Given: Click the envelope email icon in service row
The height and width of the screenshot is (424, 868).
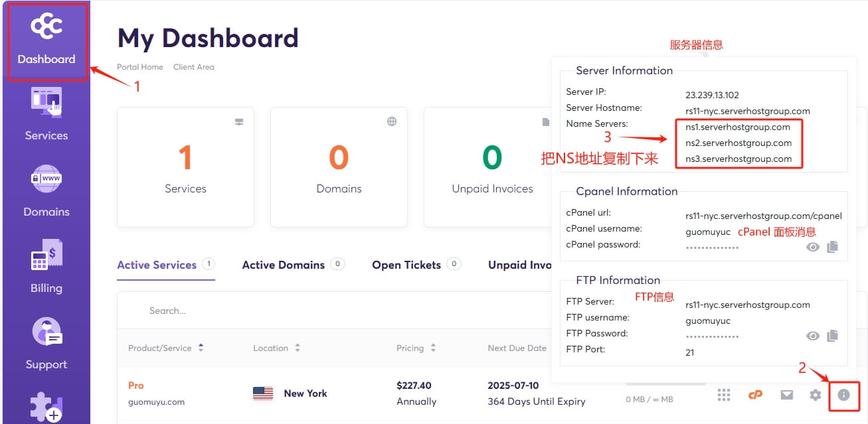Looking at the screenshot, I should click(x=786, y=395).
